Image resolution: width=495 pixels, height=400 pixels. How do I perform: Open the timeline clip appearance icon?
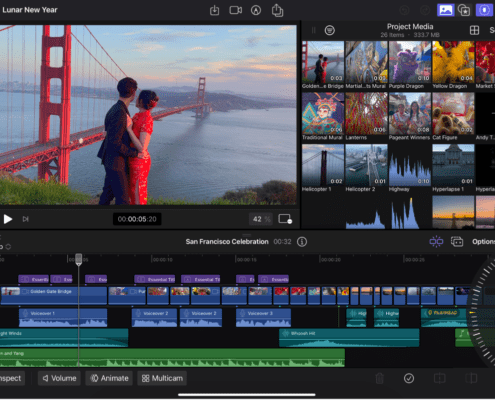457,241
